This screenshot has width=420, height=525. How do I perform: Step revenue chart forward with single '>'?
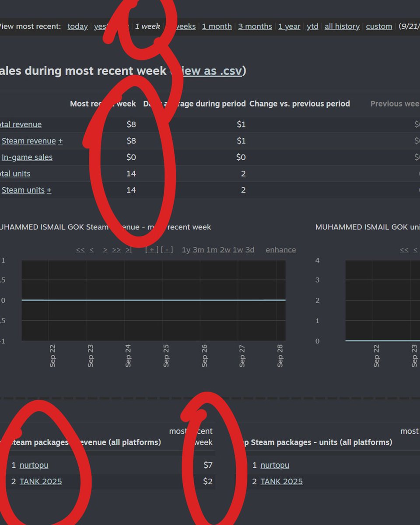pos(105,250)
